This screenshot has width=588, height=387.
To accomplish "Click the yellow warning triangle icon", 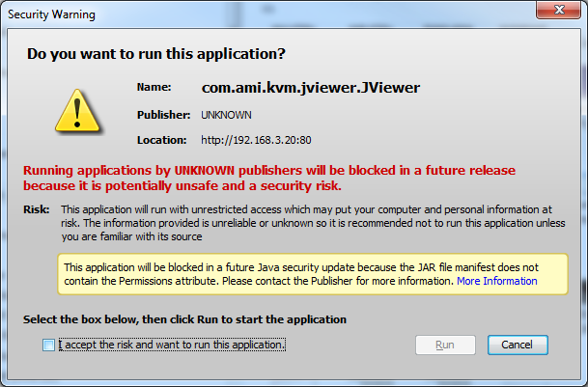I will [x=77, y=111].
